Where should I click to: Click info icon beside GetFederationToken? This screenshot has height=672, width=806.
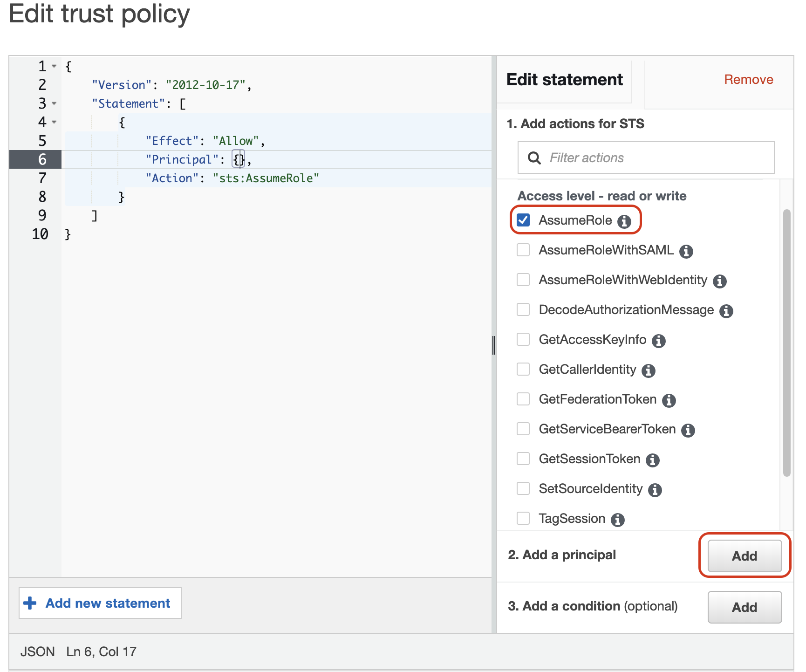point(669,400)
